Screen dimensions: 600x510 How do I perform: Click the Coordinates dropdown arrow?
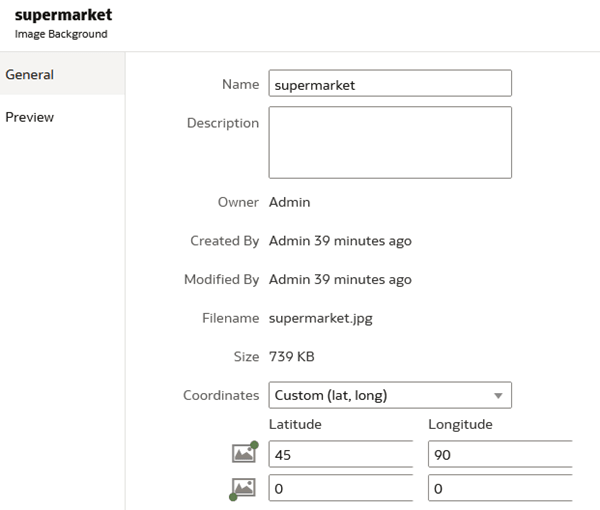497,396
